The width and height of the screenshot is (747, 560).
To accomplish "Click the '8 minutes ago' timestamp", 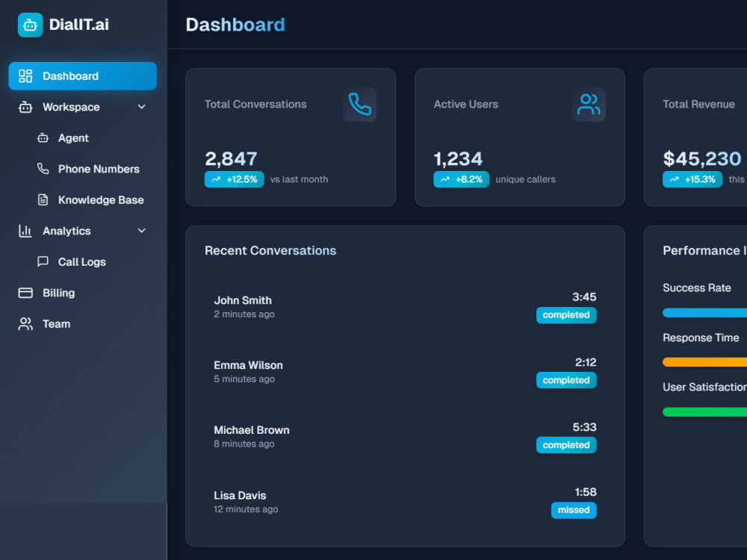I will (x=244, y=444).
